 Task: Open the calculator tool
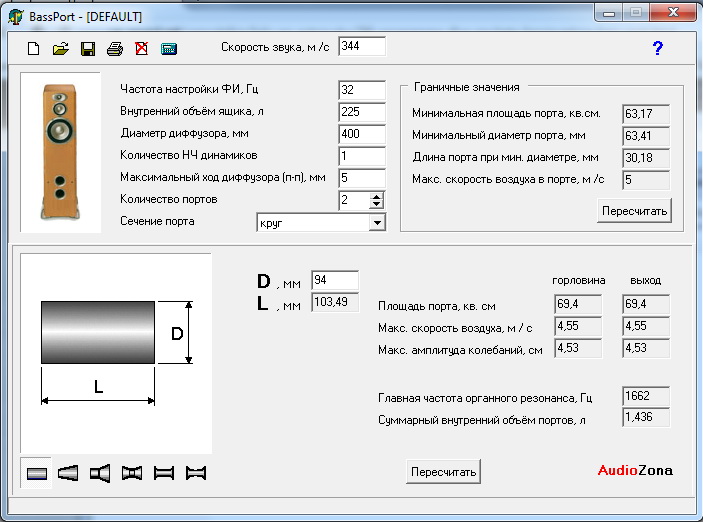pyautogui.click(x=168, y=48)
